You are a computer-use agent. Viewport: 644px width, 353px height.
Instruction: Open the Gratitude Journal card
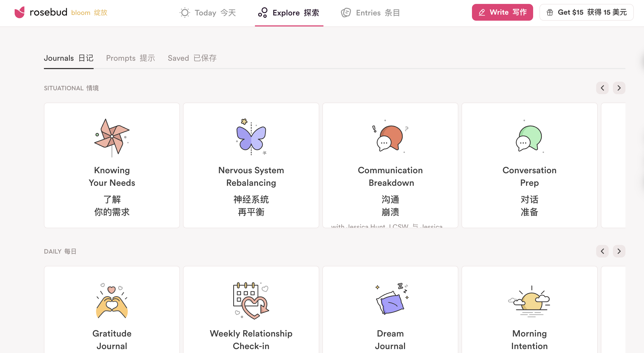point(112,309)
